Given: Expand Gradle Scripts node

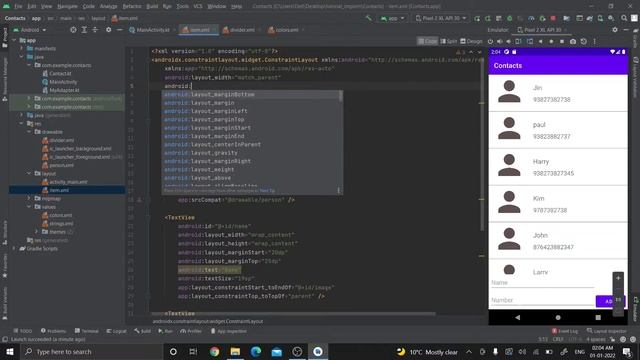Looking at the screenshot, I should pos(14,248).
